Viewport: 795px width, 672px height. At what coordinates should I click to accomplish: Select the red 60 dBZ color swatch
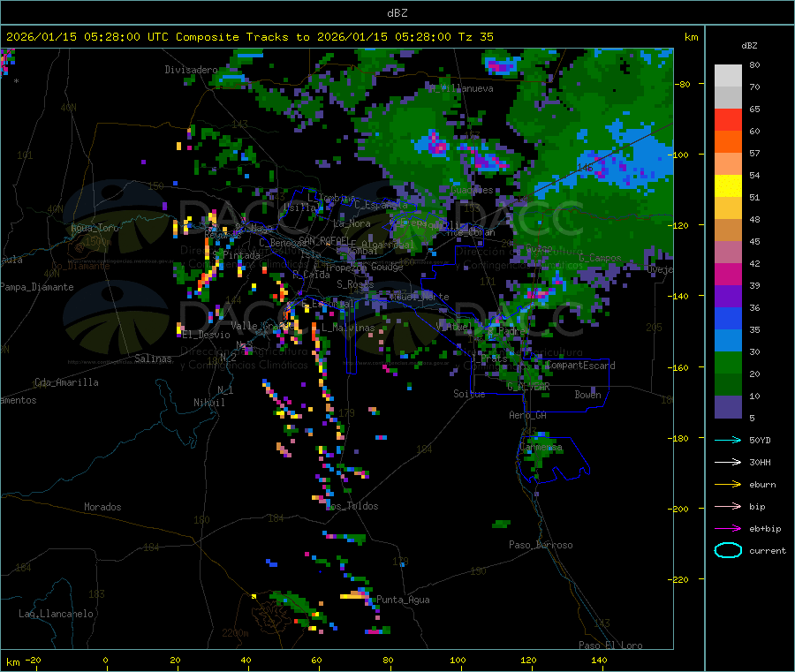point(728,119)
